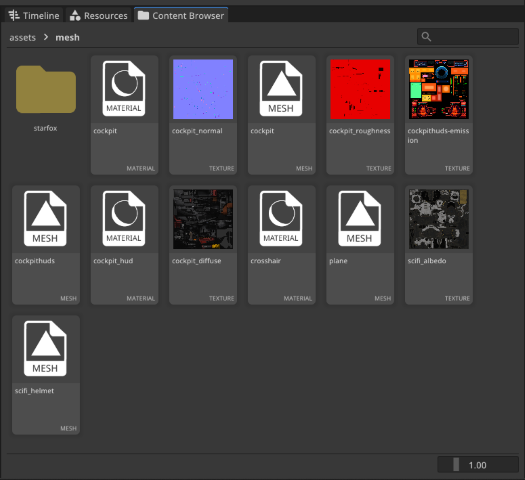Screen dimensions: 525x480
Task: Click the 1.00 zoom value
Action: [x=477, y=465]
